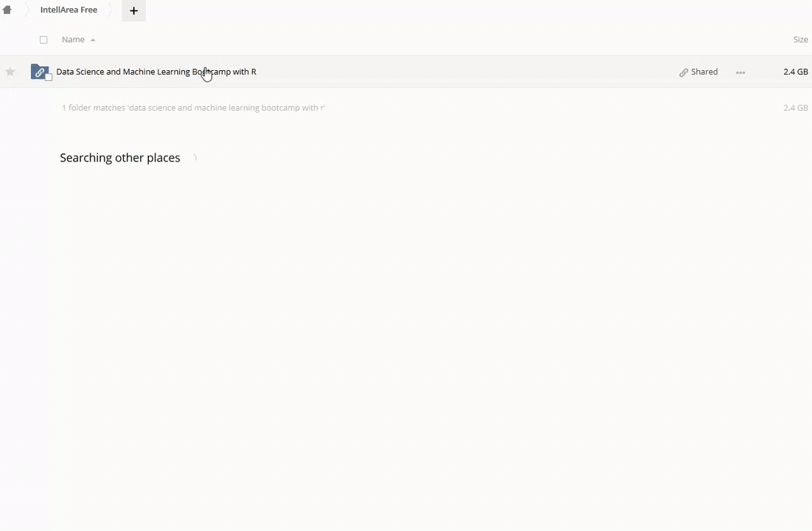Screen dimensions: 812x531
Task: Sort the list by Size column
Action: pyautogui.click(x=800, y=39)
